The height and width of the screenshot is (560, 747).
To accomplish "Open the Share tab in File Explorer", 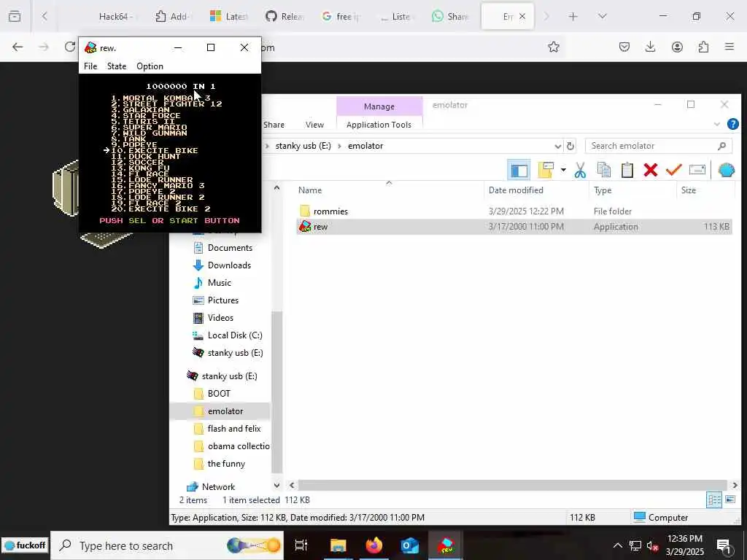I will click(274, 125).
